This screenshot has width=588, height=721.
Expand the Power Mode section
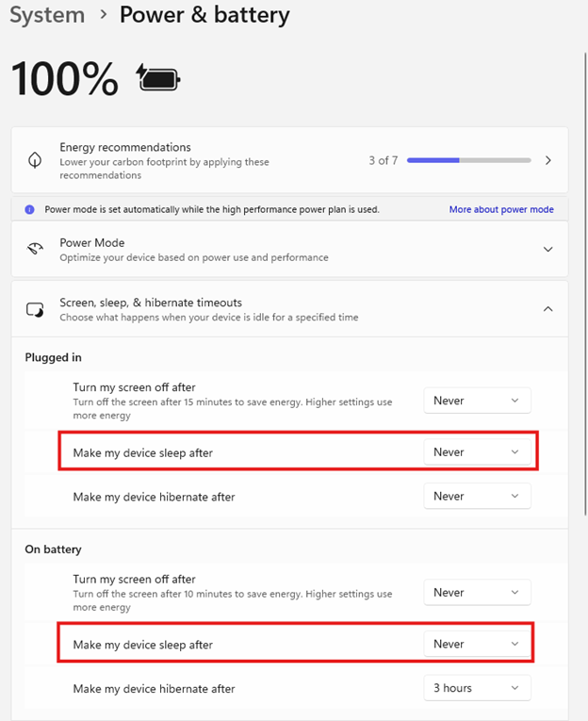pyautogui.click(x=548, y=249)
